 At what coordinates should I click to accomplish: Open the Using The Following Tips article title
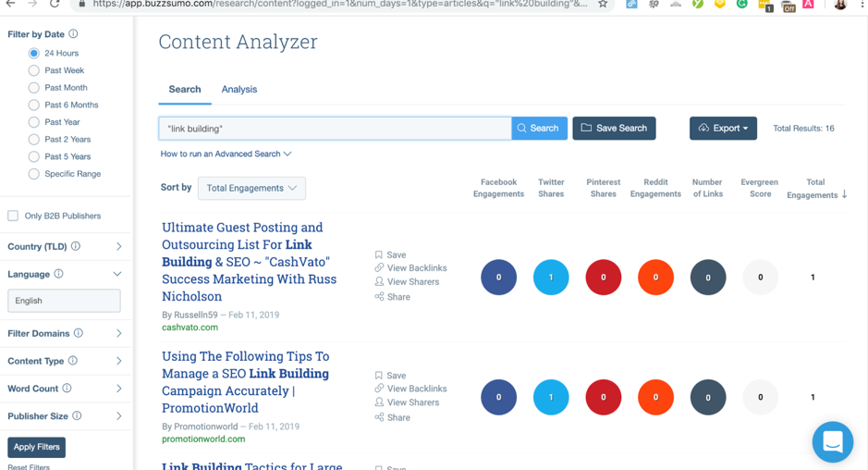click(246, 382)
